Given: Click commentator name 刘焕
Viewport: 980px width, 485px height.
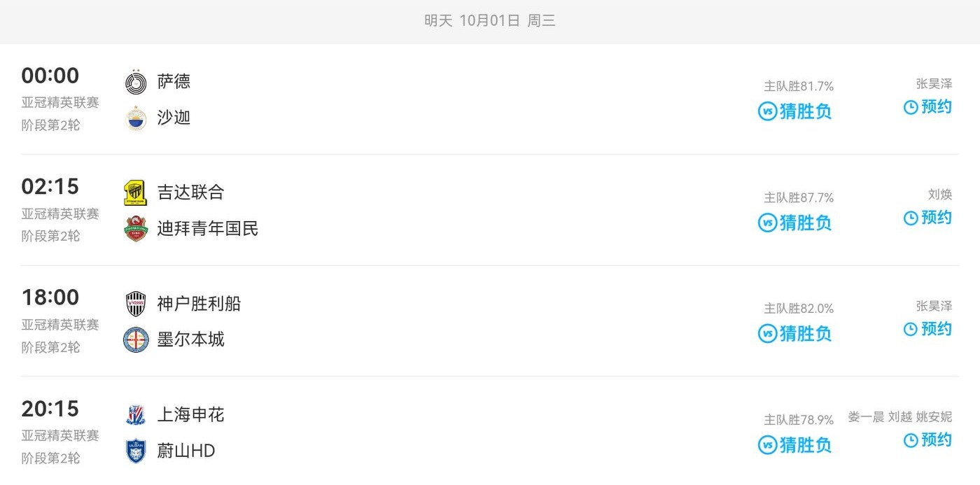Looking at the screenshot, I should (939, 195).
